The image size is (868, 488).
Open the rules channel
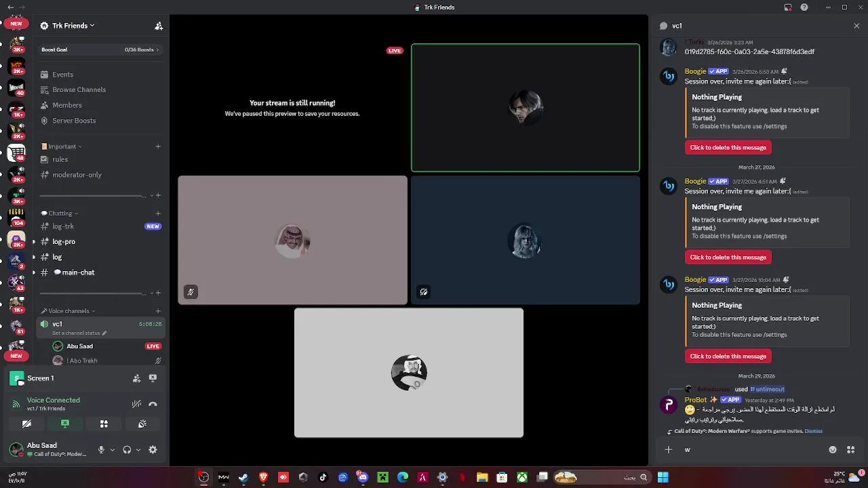102,159
